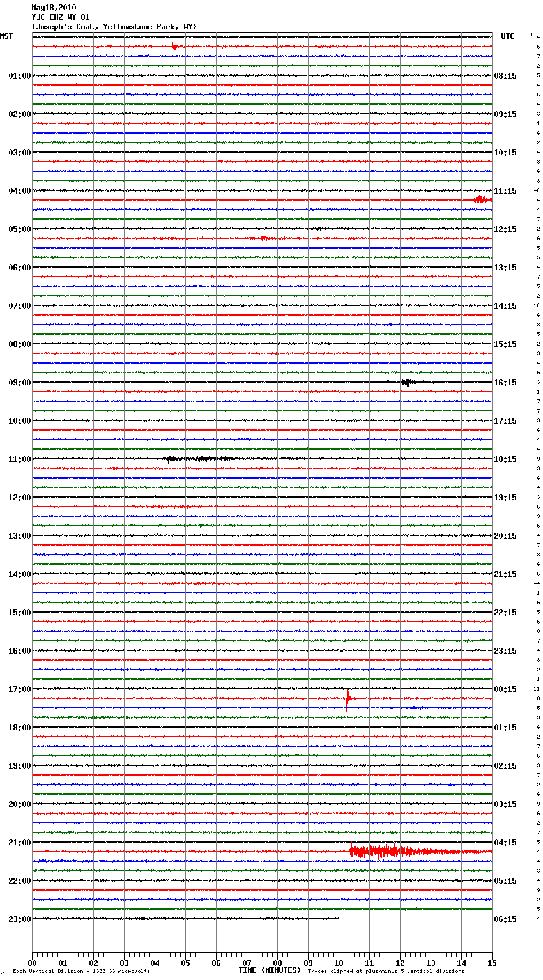Click the 06:15 UTC time label
Screen dimensions: 543x980
tap(505, 919)
